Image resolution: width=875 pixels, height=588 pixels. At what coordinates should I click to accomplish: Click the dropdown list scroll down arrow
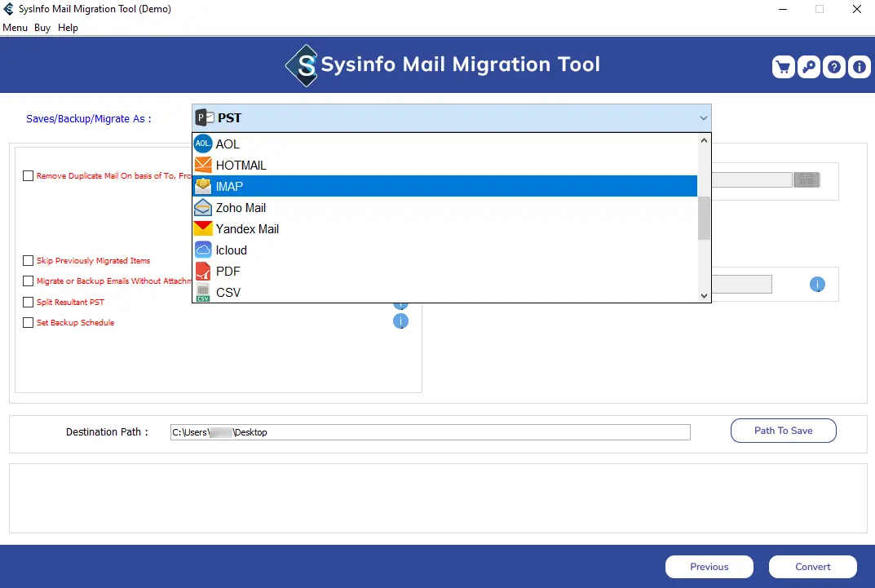704,296
